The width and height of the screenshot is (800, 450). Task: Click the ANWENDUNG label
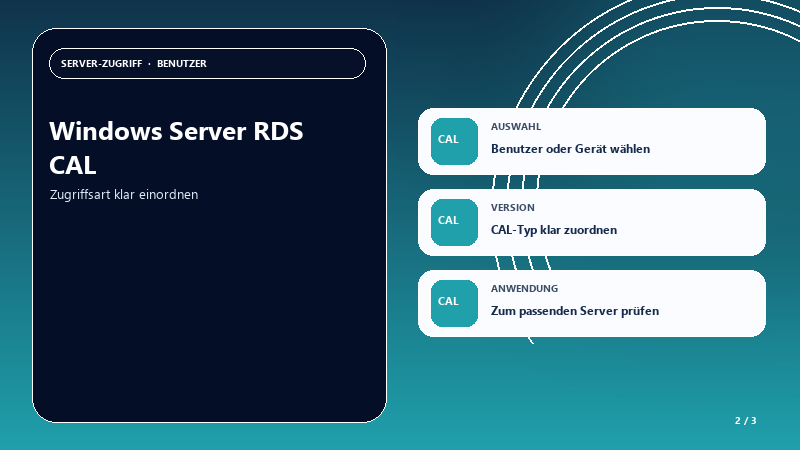tap(524, 289)
